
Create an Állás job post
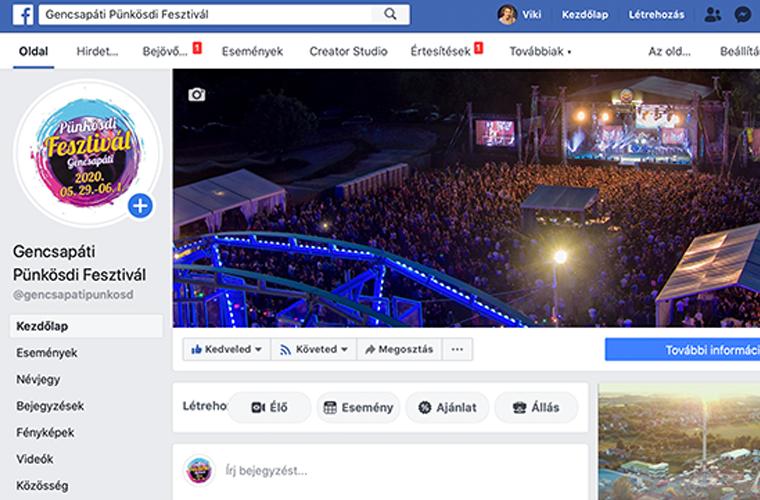click(x=536, y=407)
